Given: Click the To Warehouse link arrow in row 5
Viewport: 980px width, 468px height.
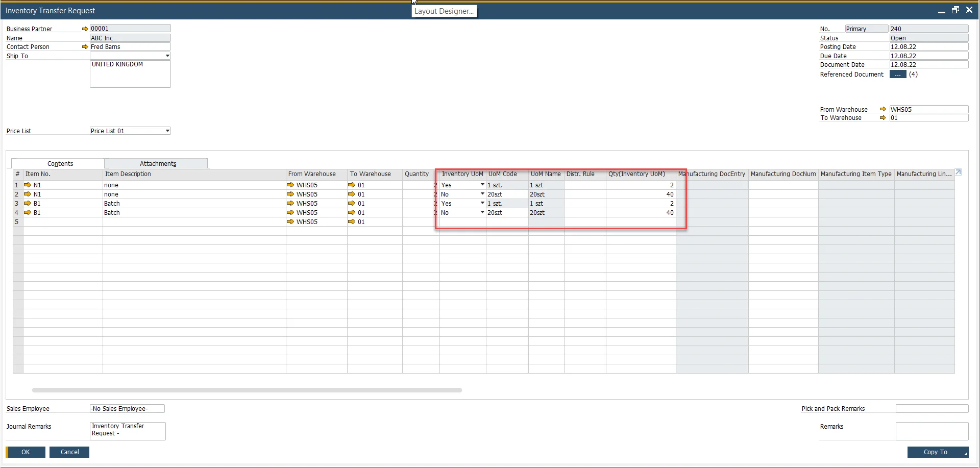Looking at the screenshot, I should (351, 221).
